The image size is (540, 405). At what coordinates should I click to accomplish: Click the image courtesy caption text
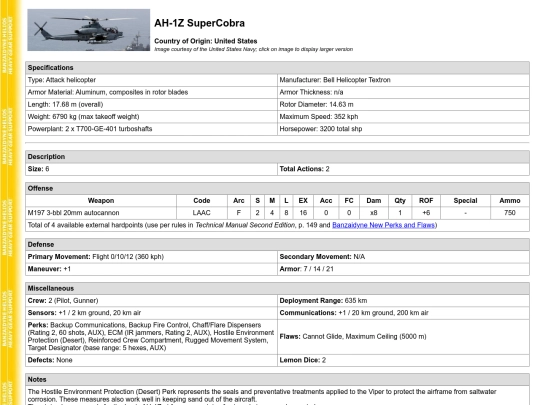253,49
